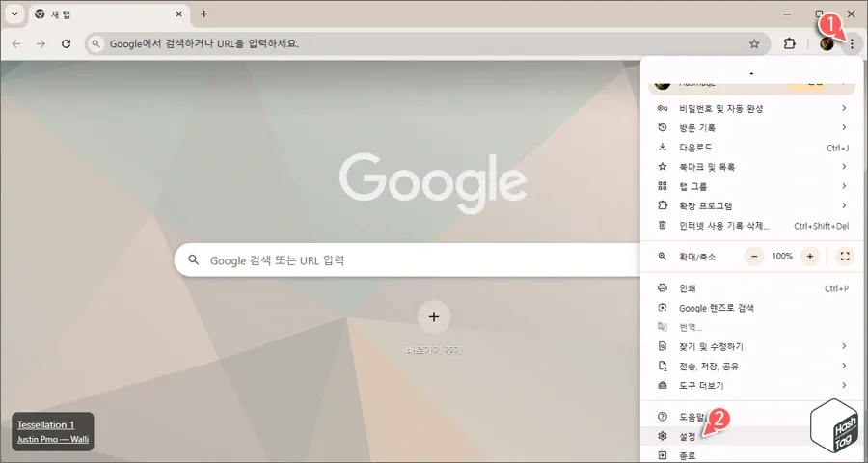Click the Google Lens icon in menu

(662, 308)
